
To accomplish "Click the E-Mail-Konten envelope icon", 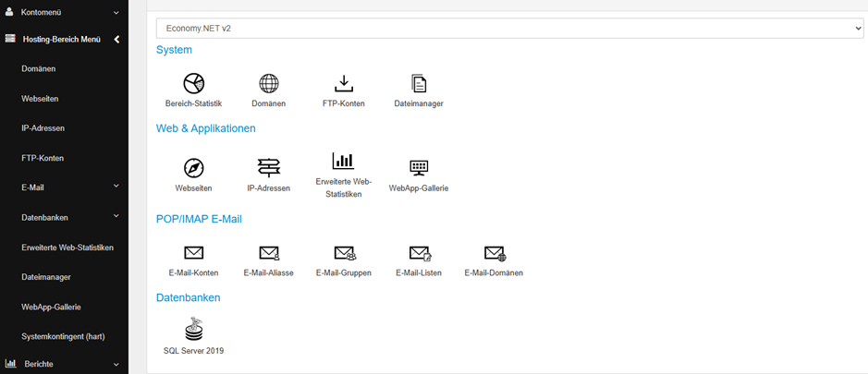I will [x=193, y=253].
